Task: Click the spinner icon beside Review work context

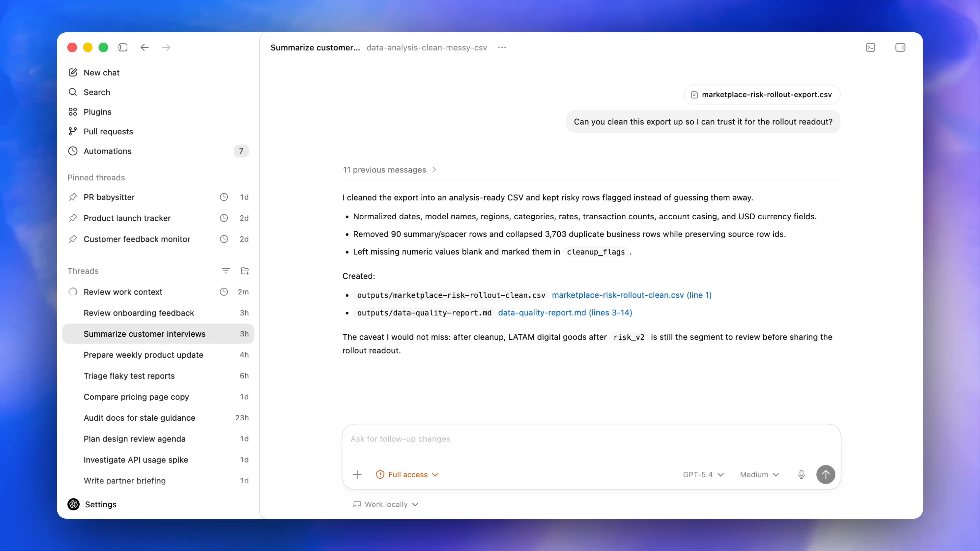Action: pos(73,292)
